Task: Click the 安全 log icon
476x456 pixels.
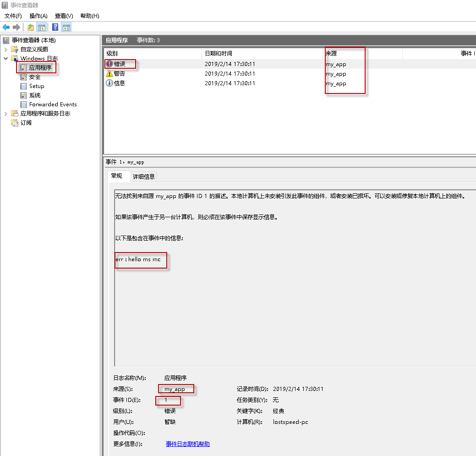Action: click(x=23, y=77)
